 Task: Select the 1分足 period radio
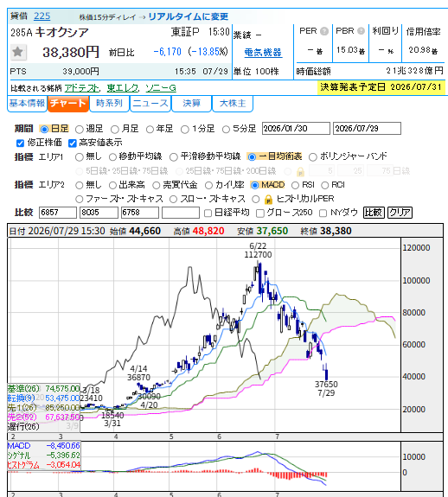[184, 130]
